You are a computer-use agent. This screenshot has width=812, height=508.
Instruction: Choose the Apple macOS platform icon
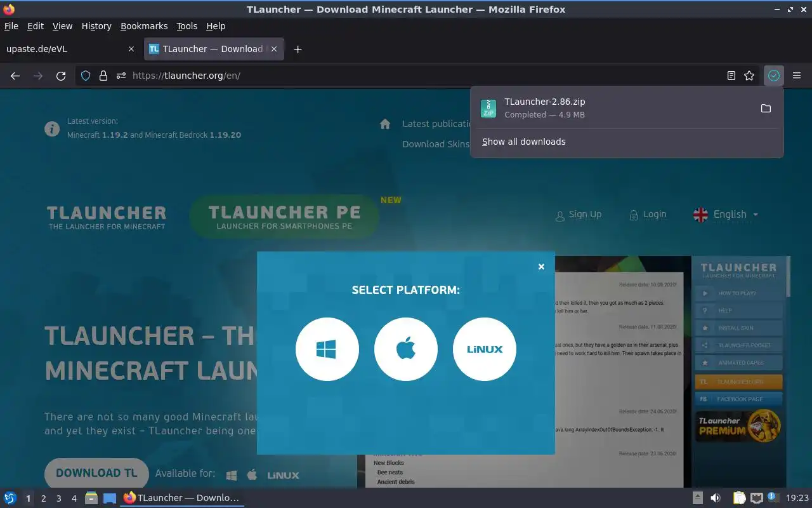pos(406,349)
